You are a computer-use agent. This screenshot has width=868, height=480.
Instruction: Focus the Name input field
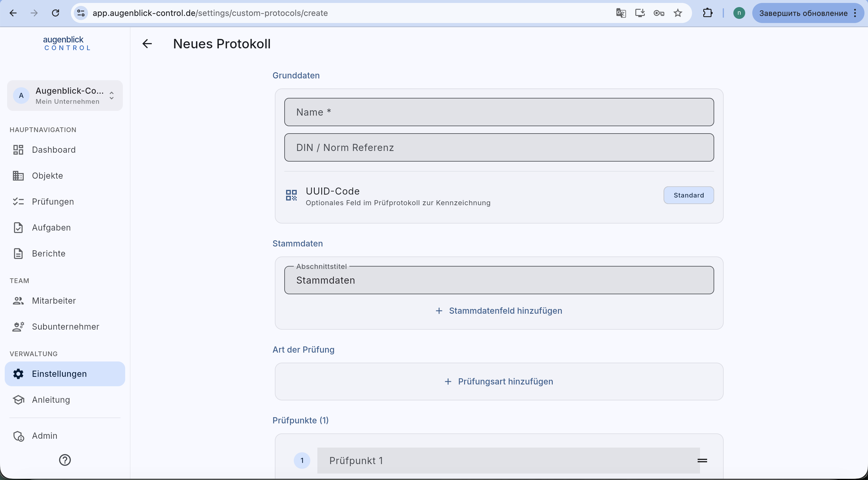point(499,112)
